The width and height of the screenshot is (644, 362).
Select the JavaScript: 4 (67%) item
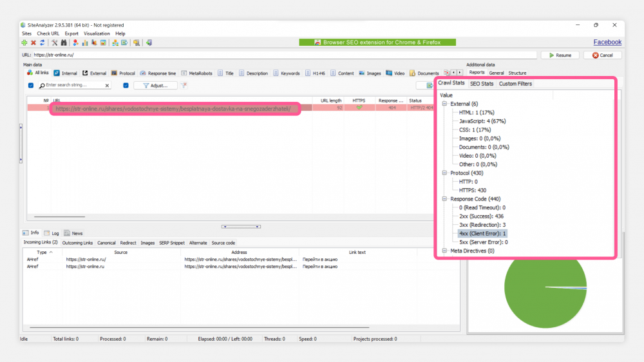[x=482, y=121]
